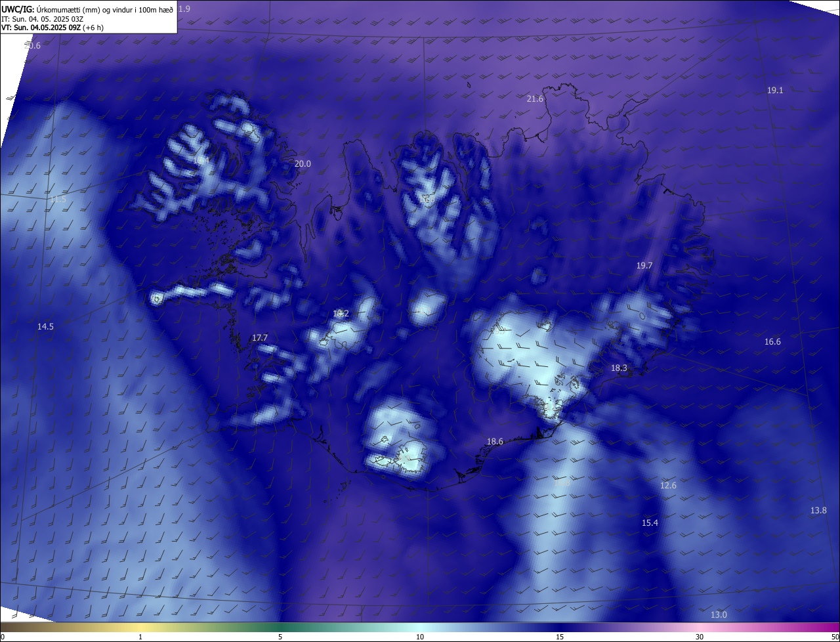Viewport: 840px width, 642px height.
Task: Click the 13.0 value label on the map
Action: (719, 614)
